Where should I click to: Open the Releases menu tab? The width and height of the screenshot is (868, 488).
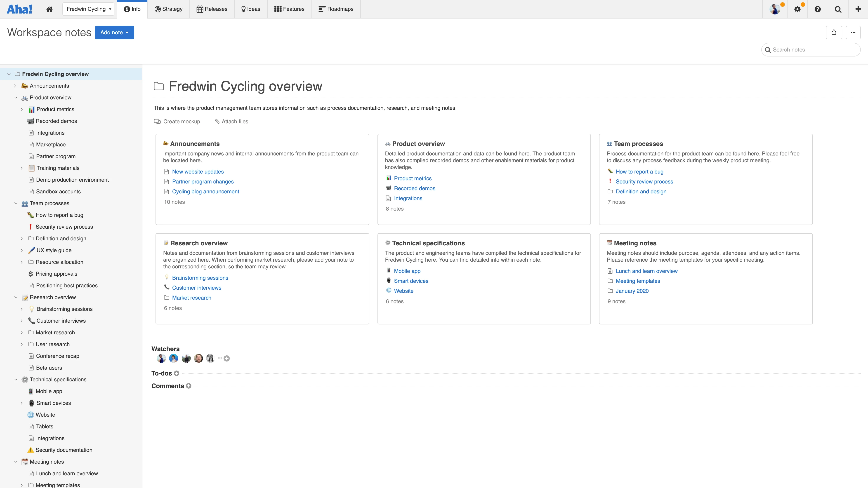click(212, 9)
